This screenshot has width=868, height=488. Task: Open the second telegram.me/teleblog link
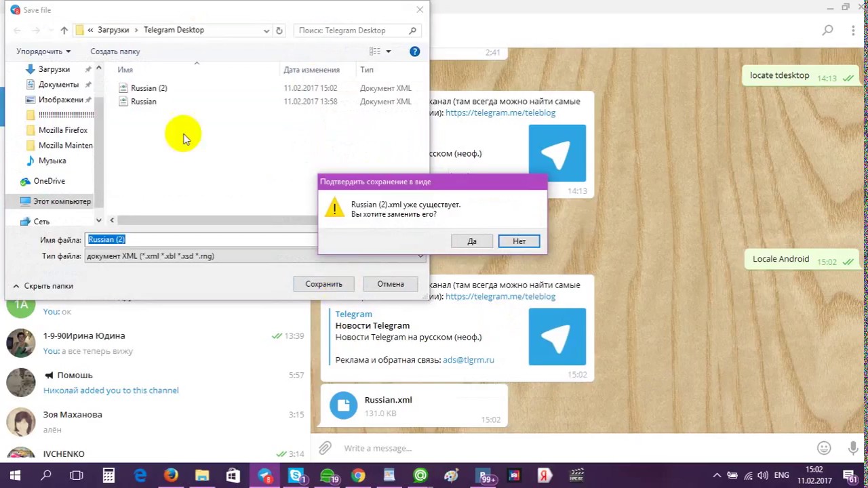click(500, 297)
